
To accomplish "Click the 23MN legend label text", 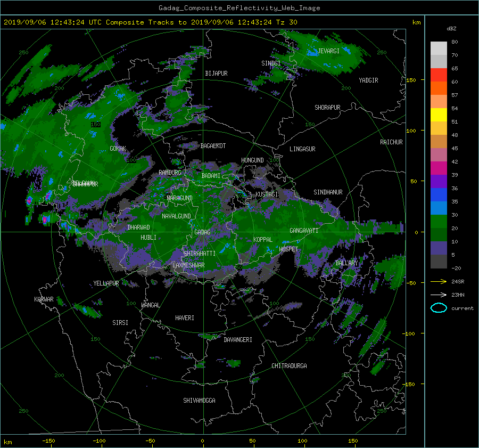I will coord(458,295).
